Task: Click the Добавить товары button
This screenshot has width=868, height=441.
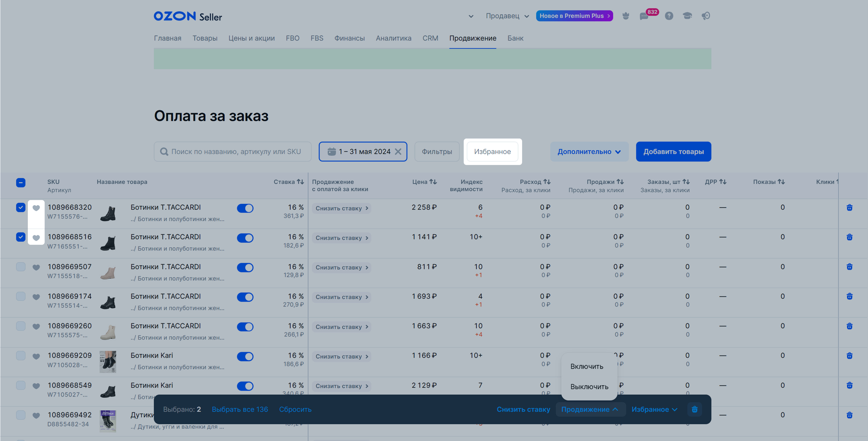Action: pyautogui.click(x=673, y=152)
